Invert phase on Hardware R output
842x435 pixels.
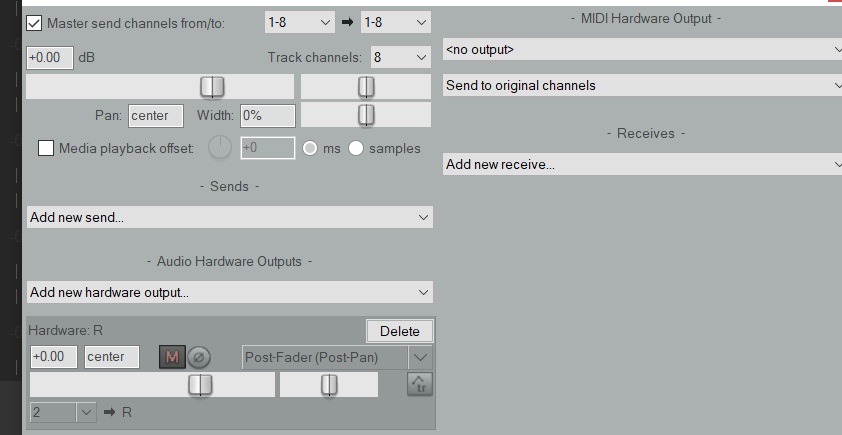[199, 357]
